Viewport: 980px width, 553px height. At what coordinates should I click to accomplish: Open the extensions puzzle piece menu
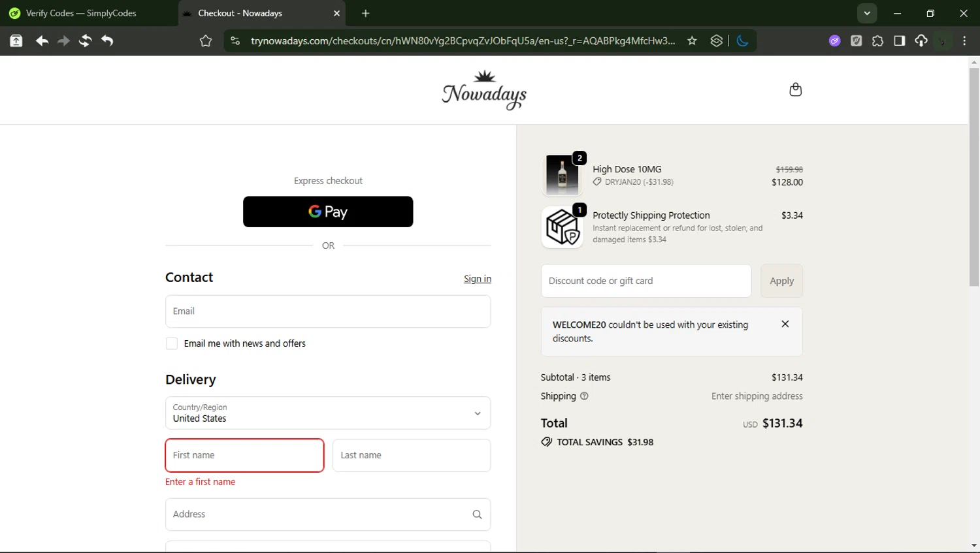tap(877, 41)
